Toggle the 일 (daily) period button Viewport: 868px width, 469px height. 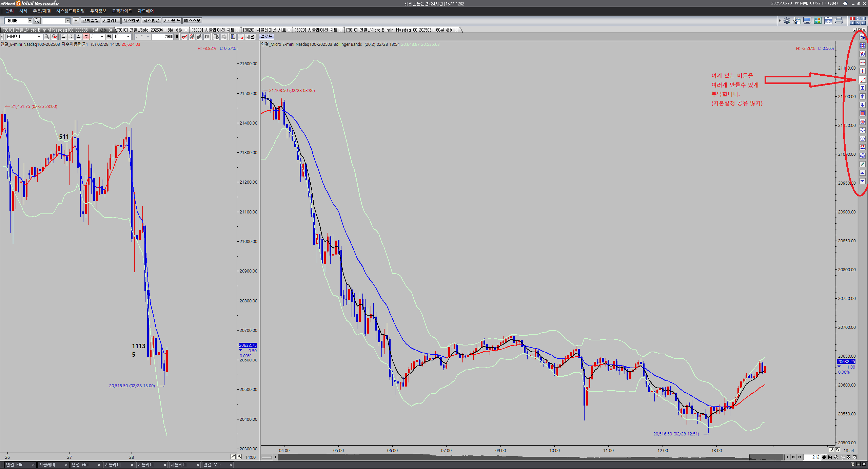[63, 37]
